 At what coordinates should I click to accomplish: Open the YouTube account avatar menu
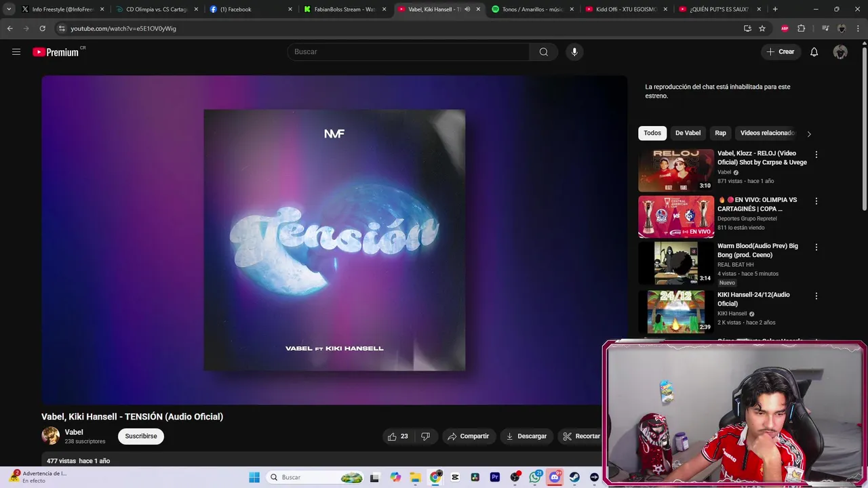pos(840,52)
